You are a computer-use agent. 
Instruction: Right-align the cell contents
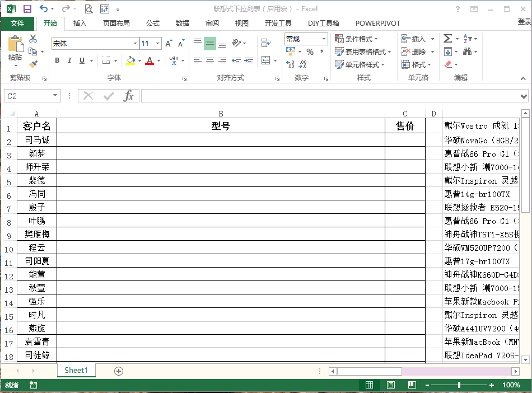222,60
